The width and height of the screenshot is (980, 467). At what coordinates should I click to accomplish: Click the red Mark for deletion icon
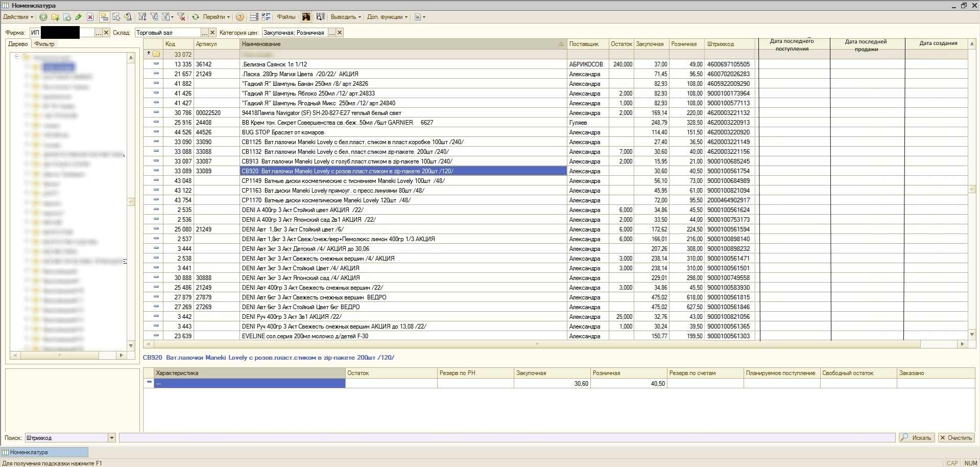coord(90,17)
